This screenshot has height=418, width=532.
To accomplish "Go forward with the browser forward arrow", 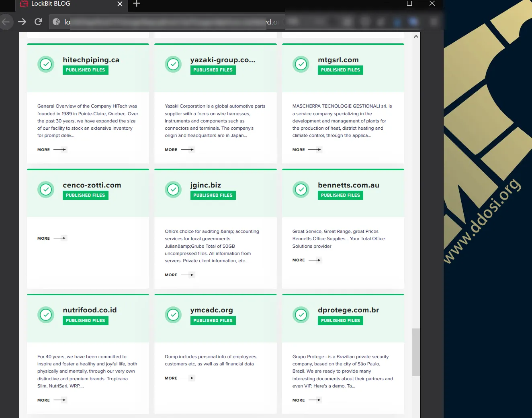I will click(x=22, y=22).
